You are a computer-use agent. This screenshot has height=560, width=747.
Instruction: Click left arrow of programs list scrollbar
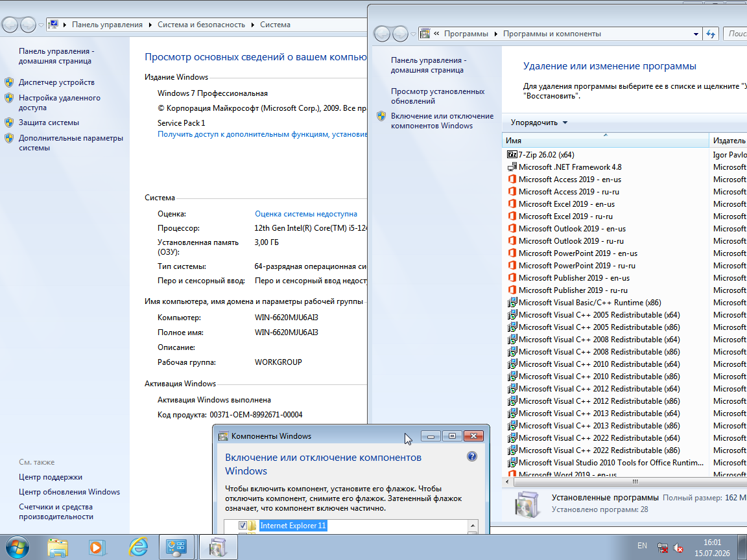506,482
